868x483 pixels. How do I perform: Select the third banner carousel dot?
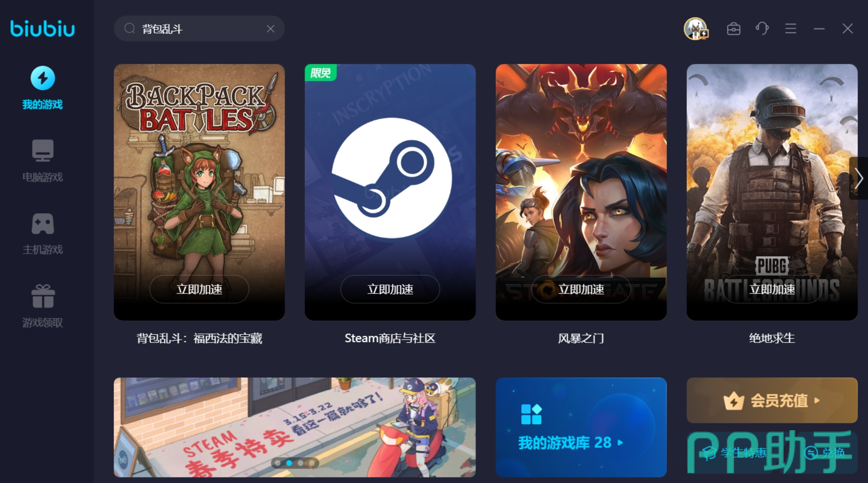(301, 463)
